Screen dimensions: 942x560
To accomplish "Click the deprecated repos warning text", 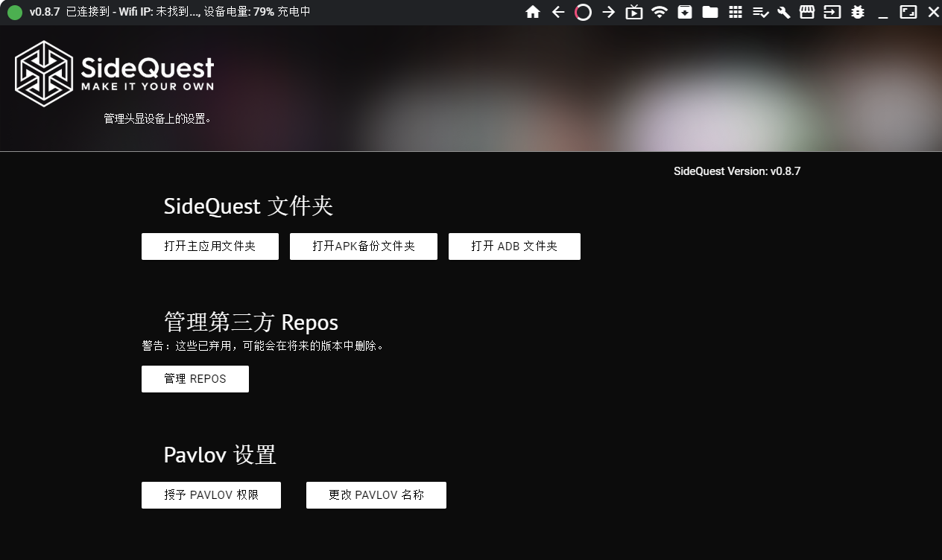I will tap(263, 346).
